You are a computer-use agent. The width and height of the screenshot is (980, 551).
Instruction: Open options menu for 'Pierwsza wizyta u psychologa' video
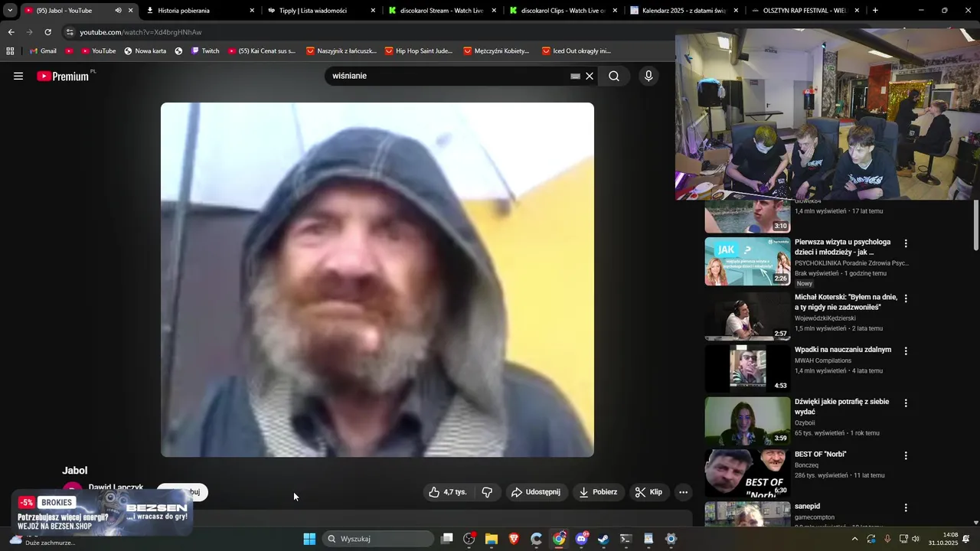tap(906, 243)
